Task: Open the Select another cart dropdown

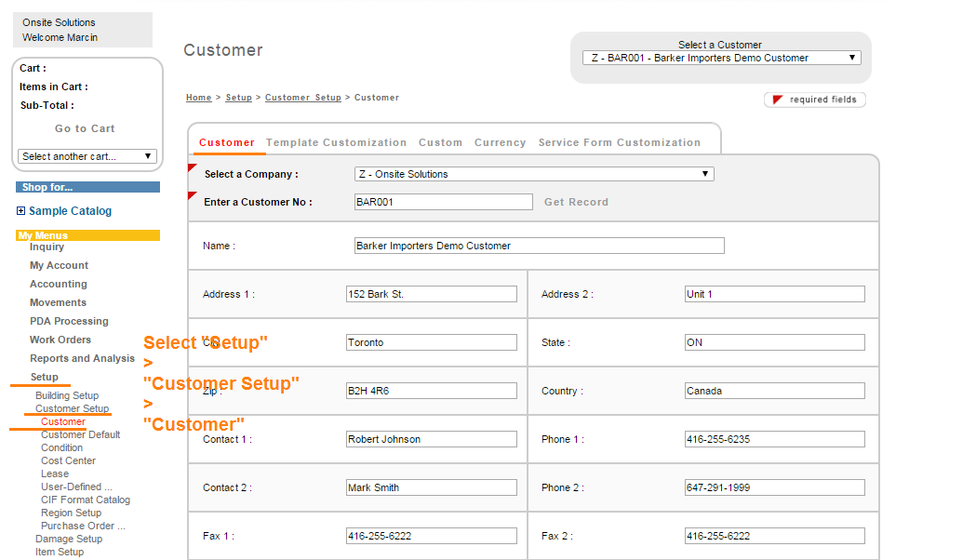Action: click(x=87, y=156)
